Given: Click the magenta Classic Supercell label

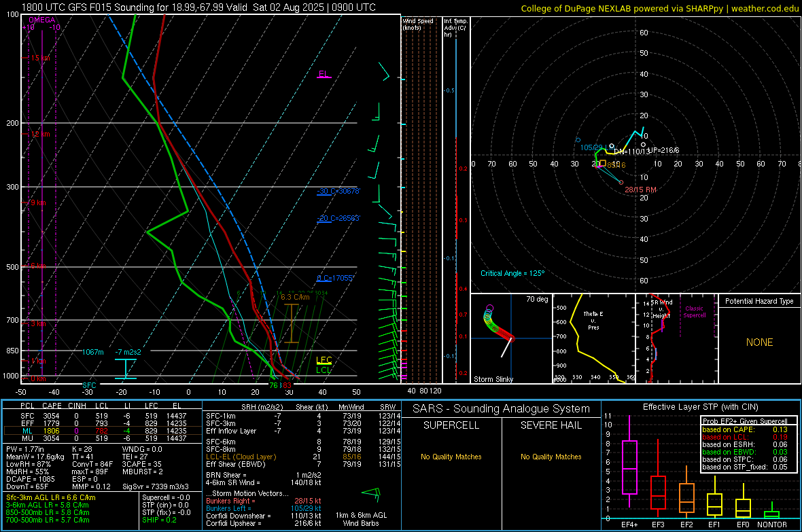Looking at the screenshot, I should coord(694,312).
